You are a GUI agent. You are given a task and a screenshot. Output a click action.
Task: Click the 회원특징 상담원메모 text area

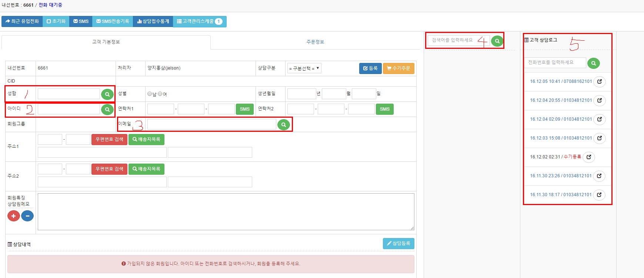pyautogui.click(x=226, y=212)
